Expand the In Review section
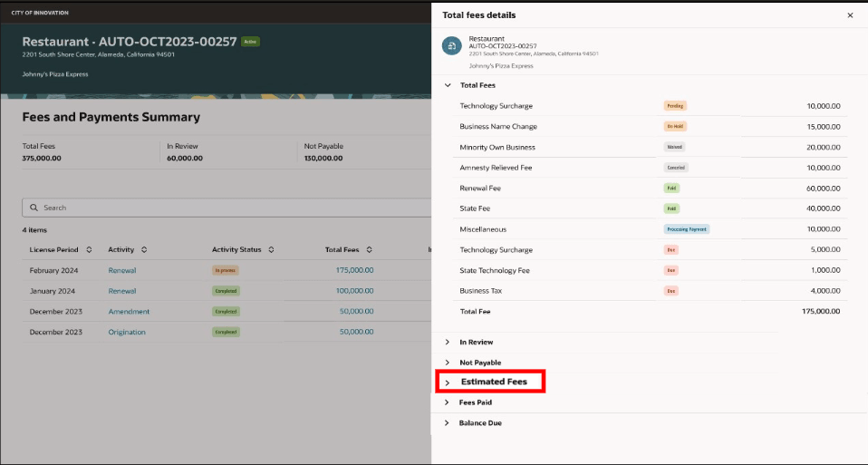Screen dimensions: 868x465 pos(448,342)
